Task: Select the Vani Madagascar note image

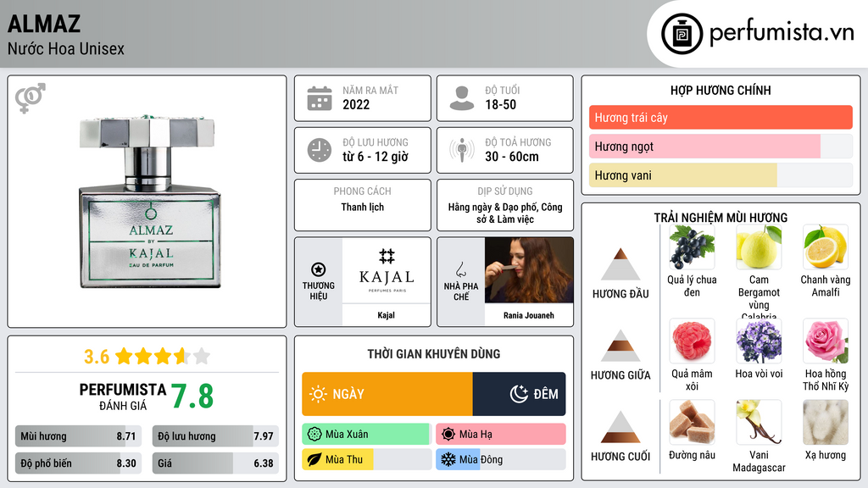Action: pyautogui.click(x=759, y=422)
